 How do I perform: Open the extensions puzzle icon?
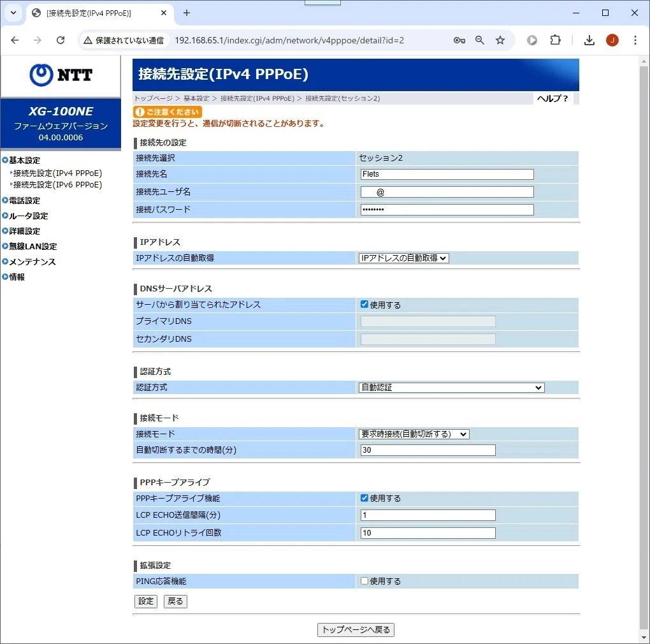(555, 40)
